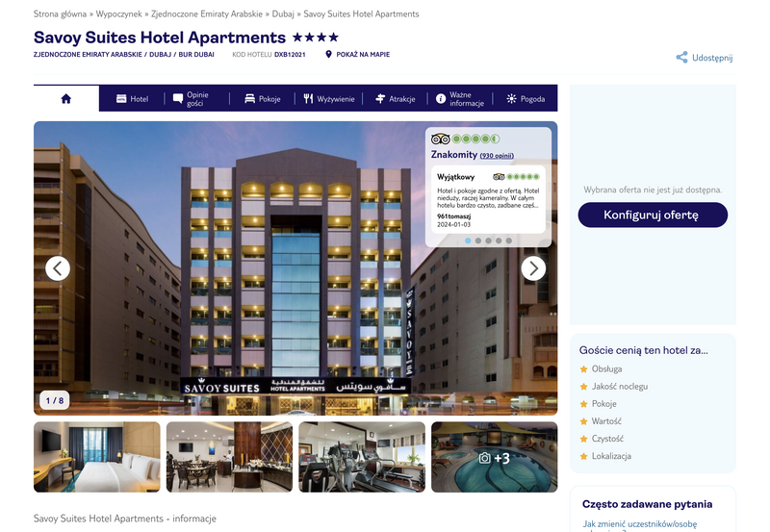Open the Pokoje tab
The width and height of the screenshot is (770, 532).
tap(263, 99)
